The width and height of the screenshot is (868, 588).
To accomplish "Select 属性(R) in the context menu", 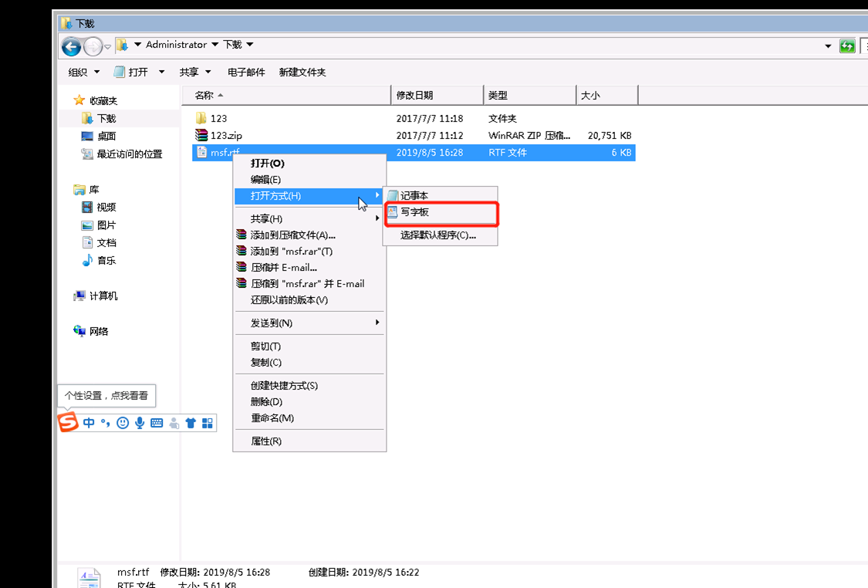I will point(266,441).
